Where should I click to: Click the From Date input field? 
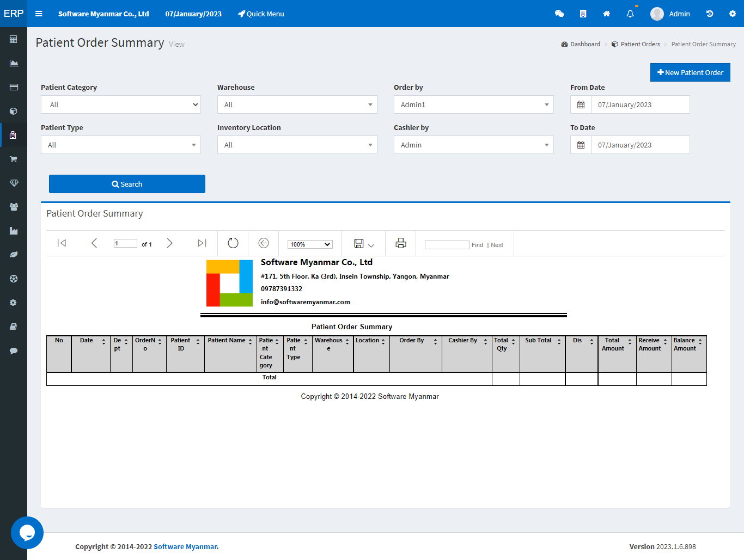[641, 104]
